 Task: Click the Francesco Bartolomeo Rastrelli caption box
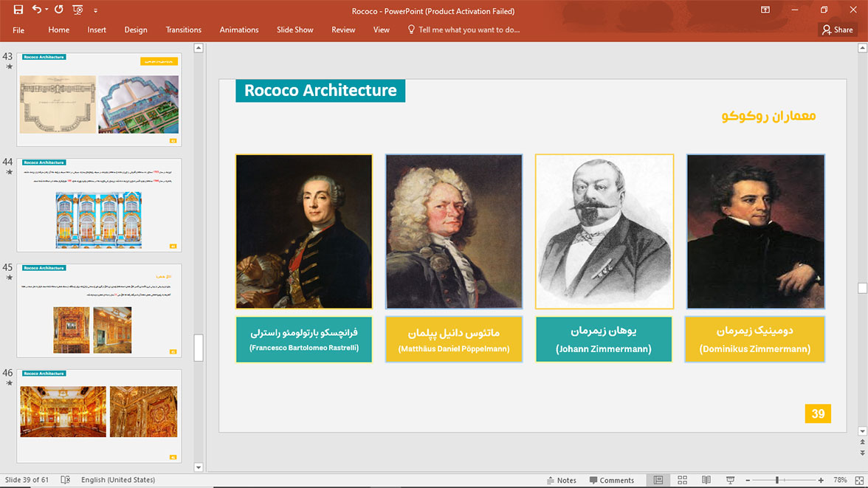click(304, 340)
